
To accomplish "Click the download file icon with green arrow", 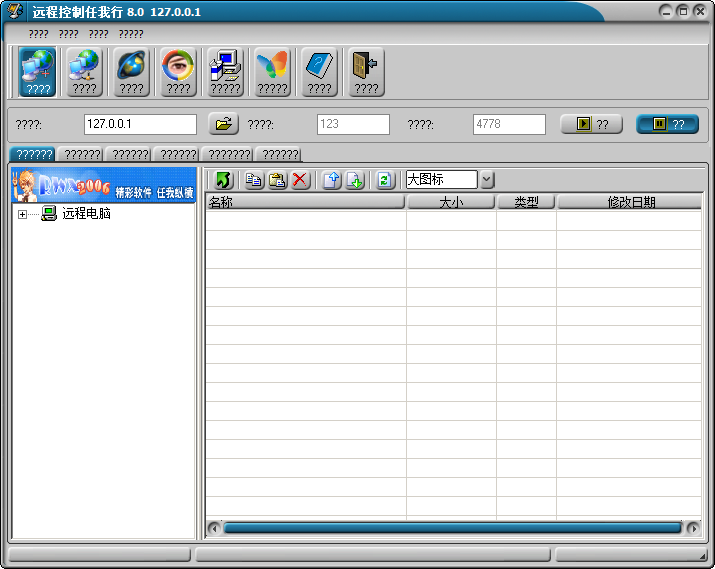I will [355, 180].
